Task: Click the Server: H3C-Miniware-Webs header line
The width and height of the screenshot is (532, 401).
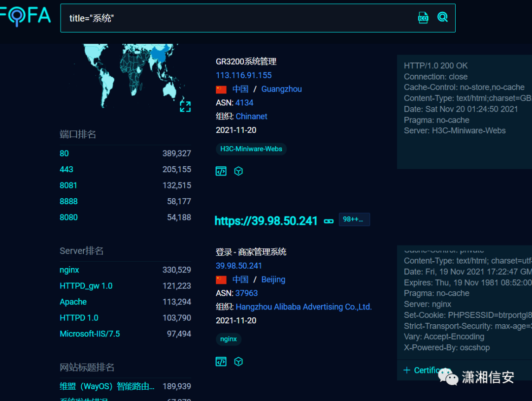Action: [455, 131]
